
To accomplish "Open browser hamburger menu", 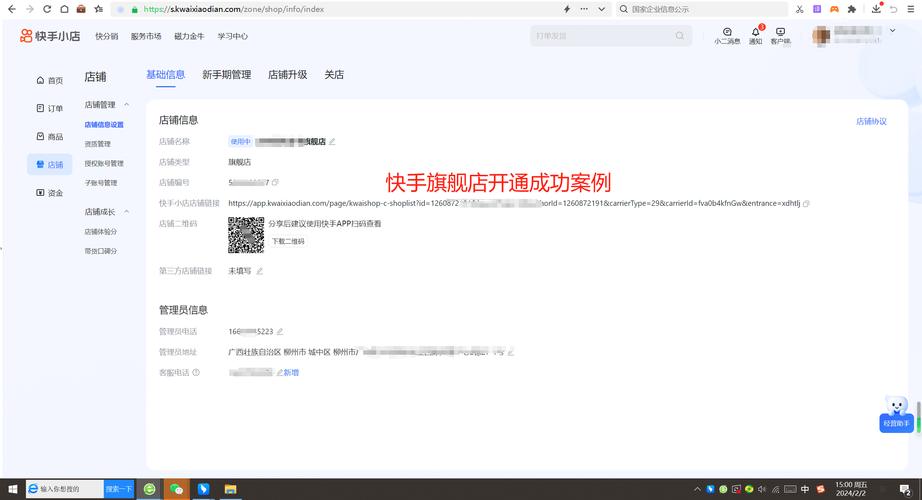I will click(911, 9).
